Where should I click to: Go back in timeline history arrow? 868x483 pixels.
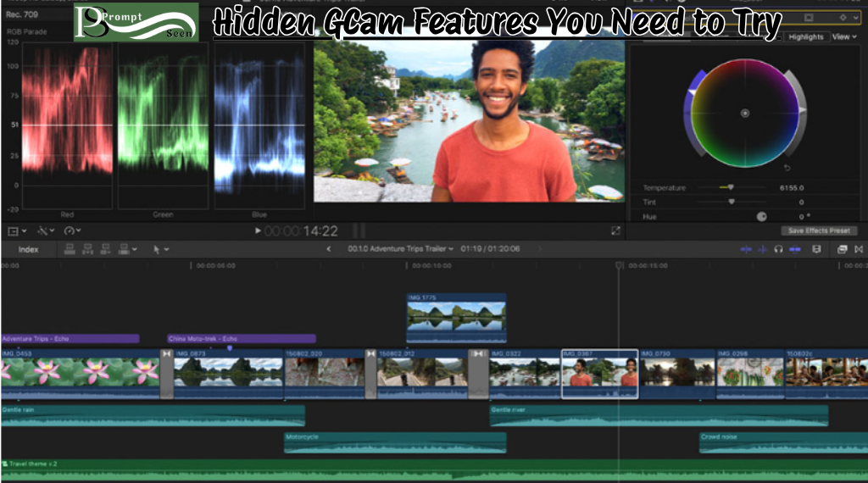(329, 249)
